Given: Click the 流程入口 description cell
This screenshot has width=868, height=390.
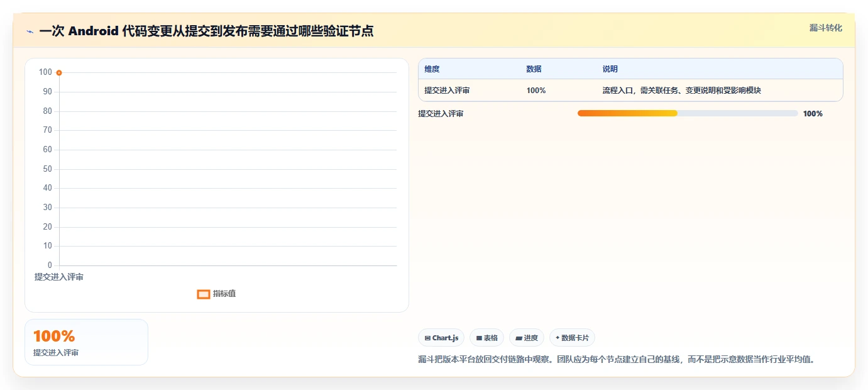Looking at the screenshot, I should click(681, 91).
